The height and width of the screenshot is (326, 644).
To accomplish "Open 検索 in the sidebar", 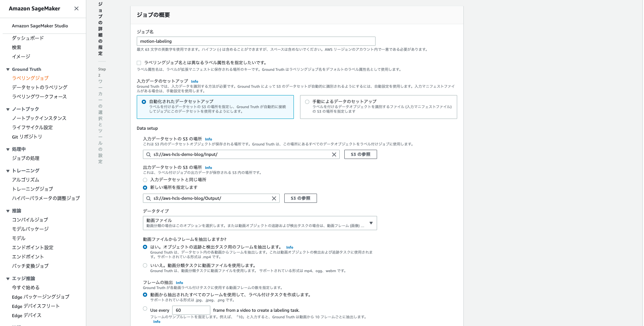I will [17, 47].
